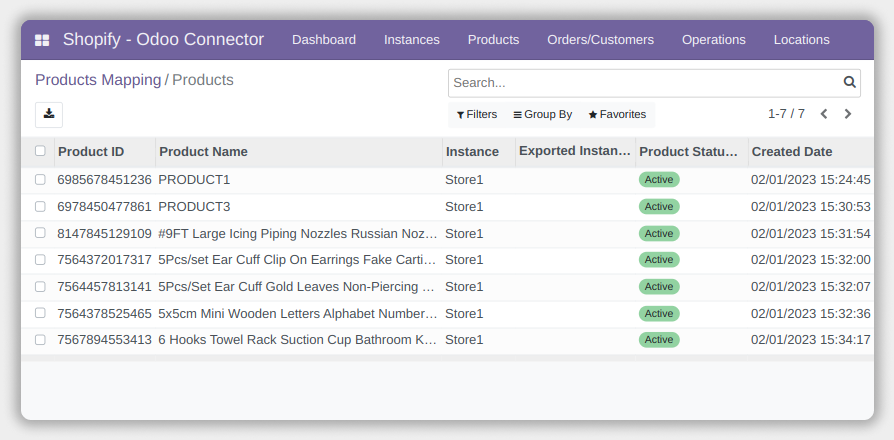Go to previous page arrow
The image size is (894, 440).
pyautogui.click(x=824, y=114)
